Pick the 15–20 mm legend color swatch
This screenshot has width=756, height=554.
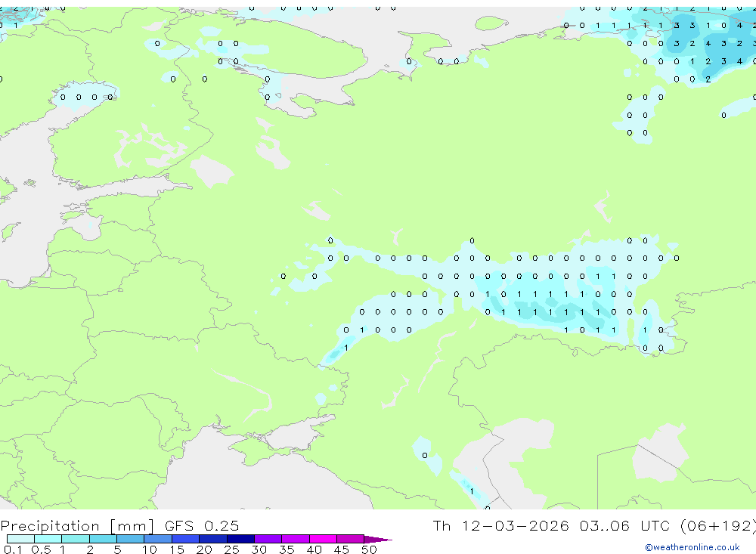pos(186,539)
